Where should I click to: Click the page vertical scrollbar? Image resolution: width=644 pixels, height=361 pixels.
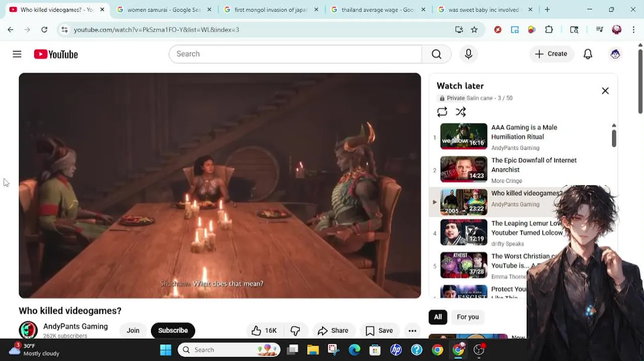click(x=640, y=80)
